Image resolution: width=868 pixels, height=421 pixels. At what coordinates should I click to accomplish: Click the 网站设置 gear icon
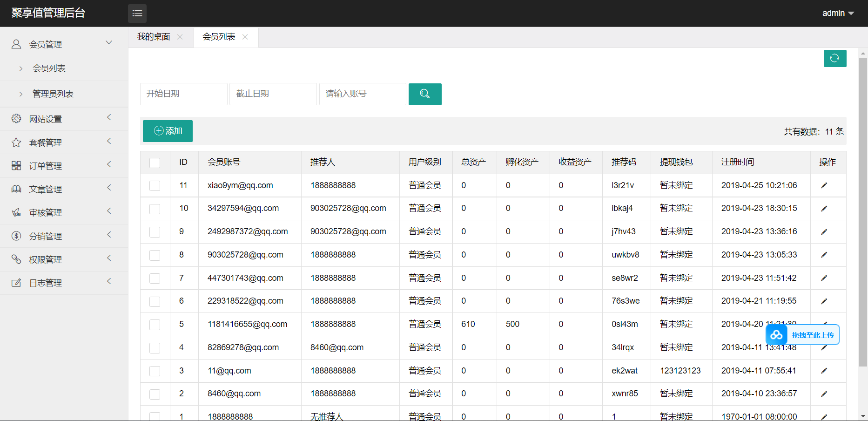16,119
